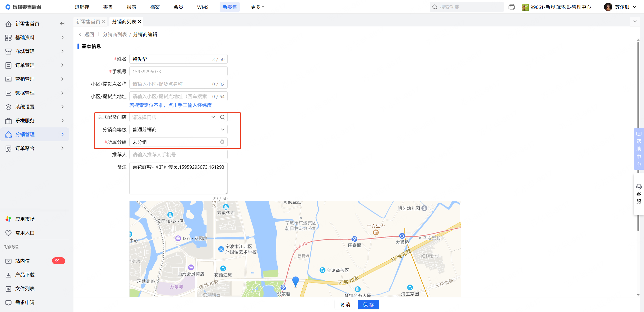The image size is (644, 312).
Task: Click the 客服 headset icon
Action: [639, 187]
